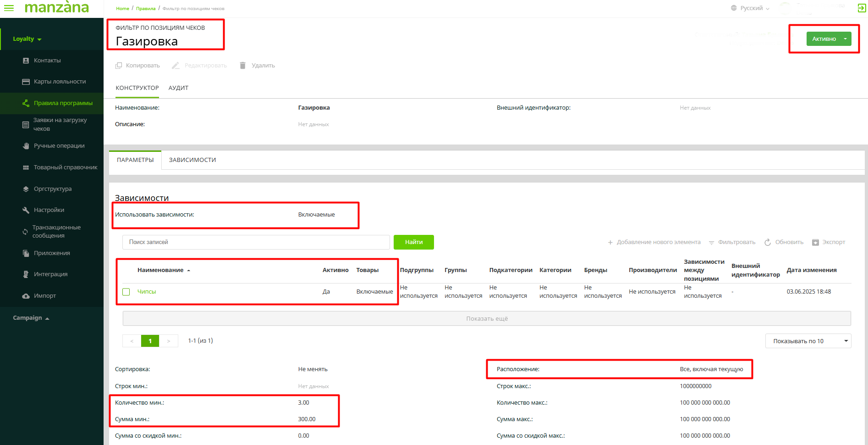Open the Чипсы dependency link
The height and width of the screenshot is (445, 868).
(147, 292)
